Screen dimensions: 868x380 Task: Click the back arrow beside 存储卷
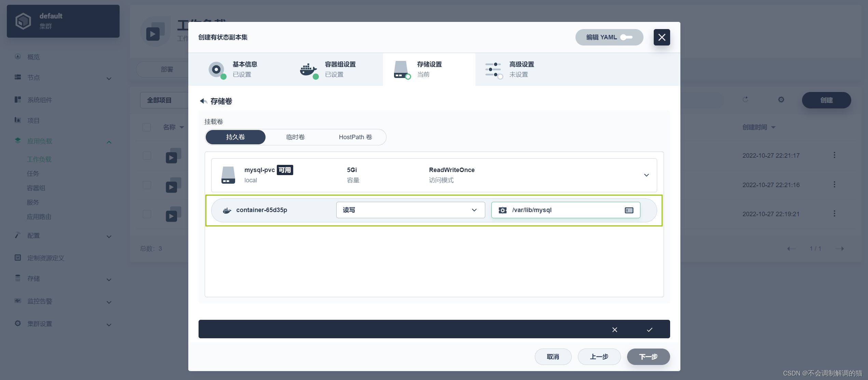tap(203, 101)
